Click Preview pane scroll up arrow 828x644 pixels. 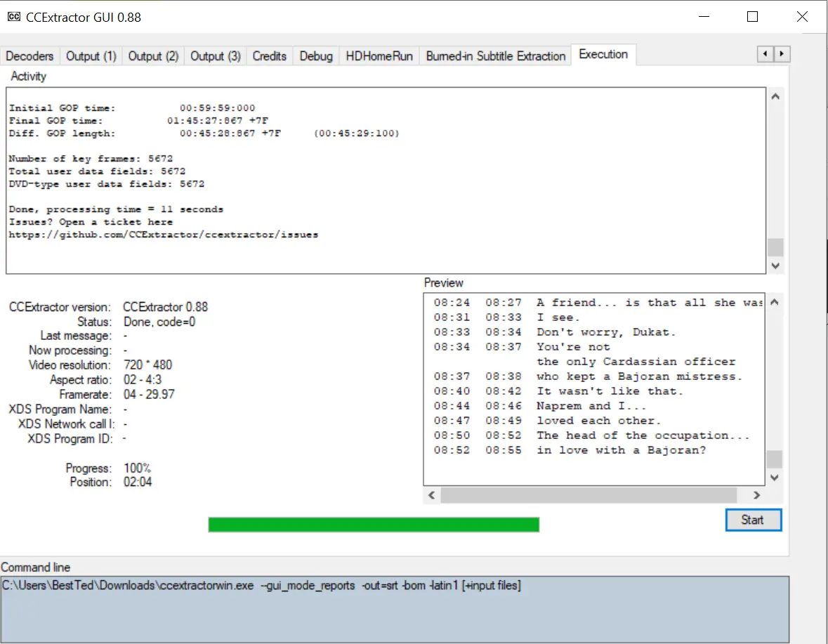pyautogui.click(x=774, y=303)
